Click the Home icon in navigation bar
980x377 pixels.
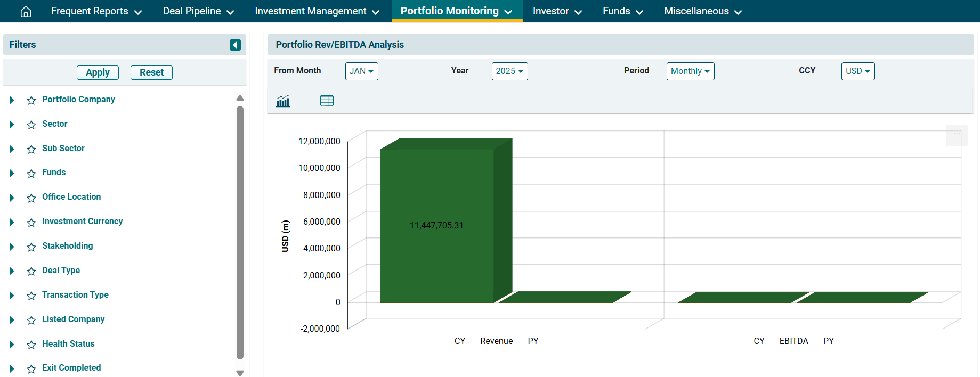(x=26, y=11)
